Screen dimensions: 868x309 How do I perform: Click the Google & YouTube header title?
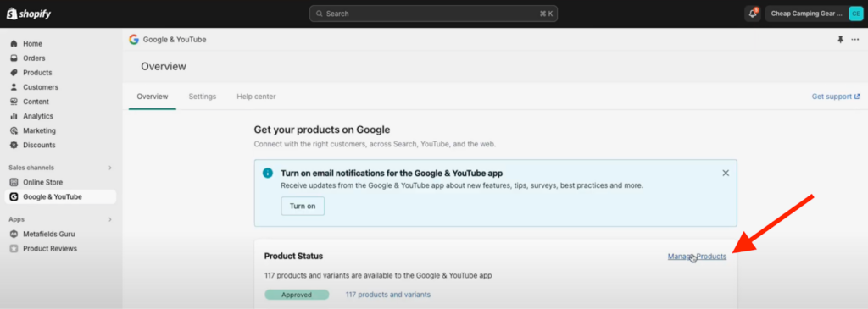coord(175,39)
